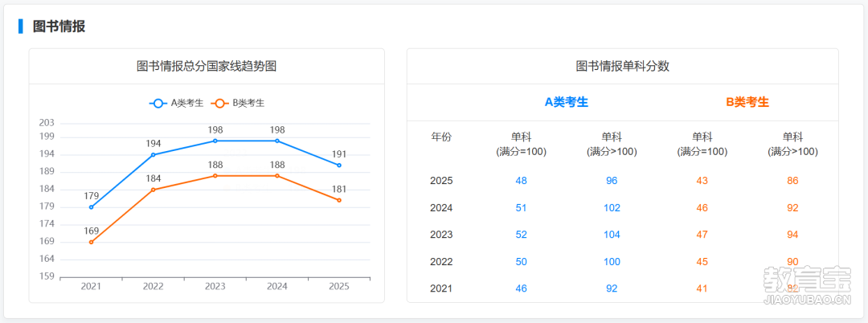The width and height of the screenshot is (868, 323).
Task: Click score 86 in the 2025 row
Action: [x=792, y=181]
